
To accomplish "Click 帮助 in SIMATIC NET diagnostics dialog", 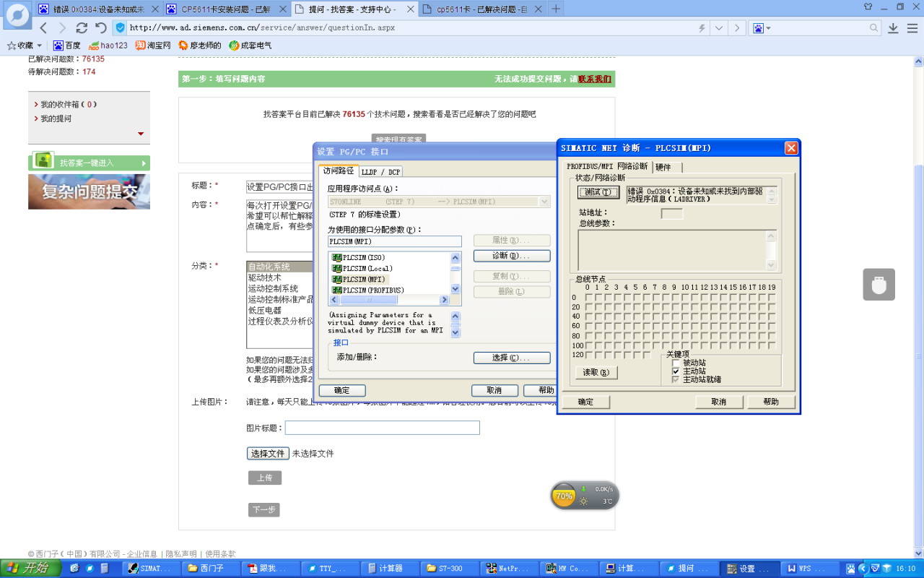I will pyautogui.click(x=771, y=402).
